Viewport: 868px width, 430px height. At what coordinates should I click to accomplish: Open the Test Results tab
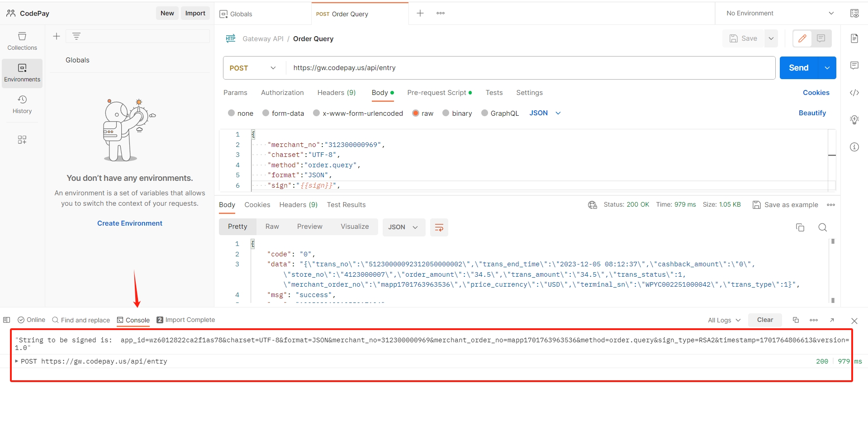(346, 204)
